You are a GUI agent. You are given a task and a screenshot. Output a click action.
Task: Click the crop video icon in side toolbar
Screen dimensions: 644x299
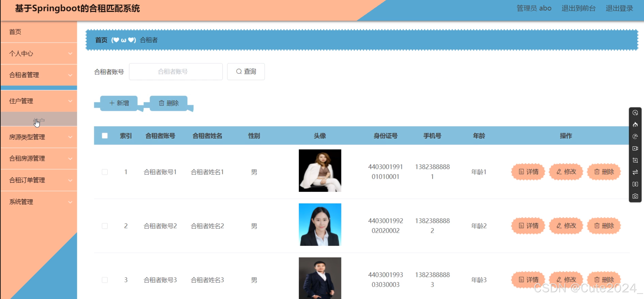pos(635,160)
